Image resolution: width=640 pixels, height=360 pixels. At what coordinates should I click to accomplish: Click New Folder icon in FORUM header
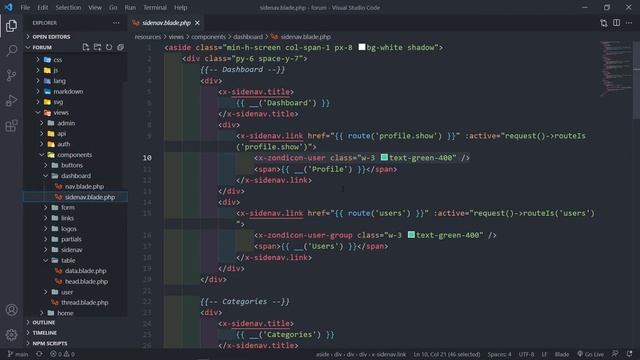click(x=97, y=47)
